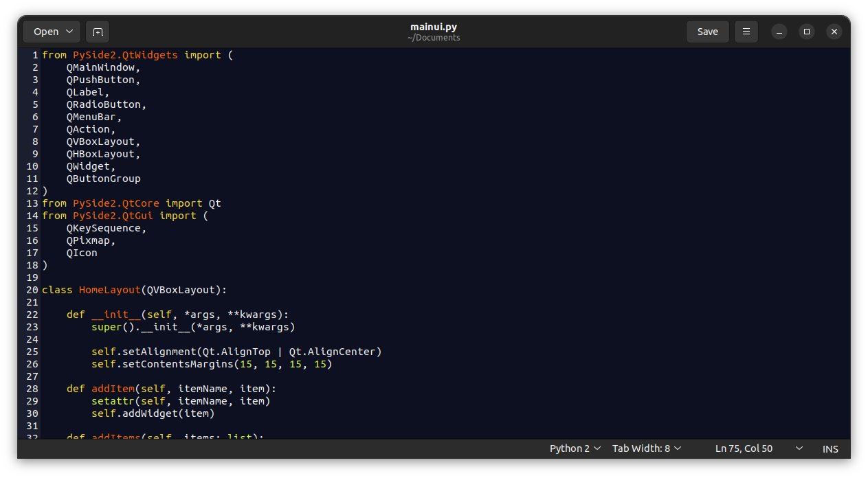The image size is (868, 478).
Task: Close the mainui.py window
Action: click(x=834, y=32)
